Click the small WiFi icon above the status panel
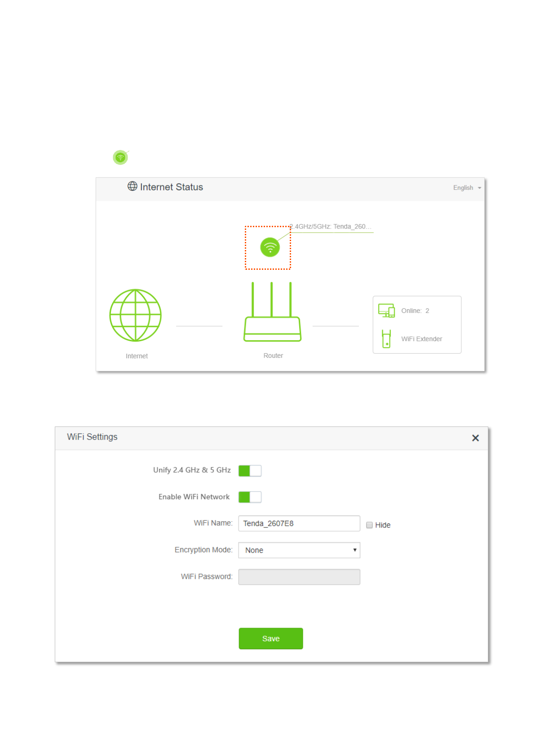The image size is (535, 756). point(120,157)
